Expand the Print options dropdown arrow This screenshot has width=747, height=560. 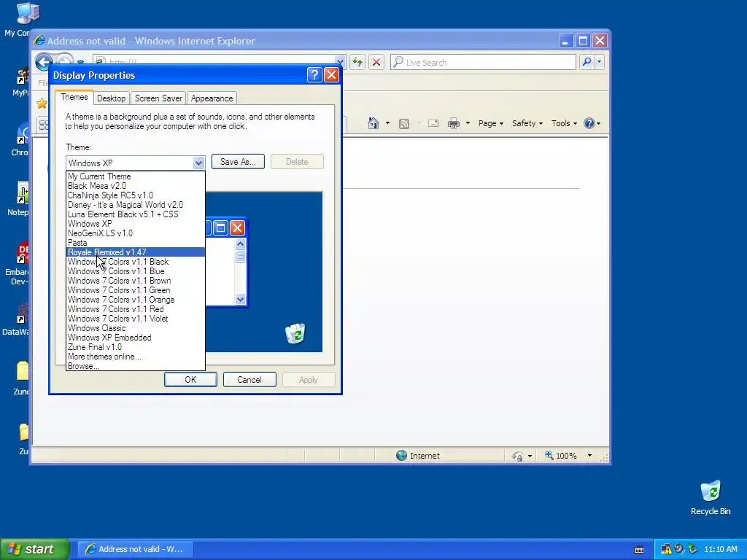[x=468, y=123]
